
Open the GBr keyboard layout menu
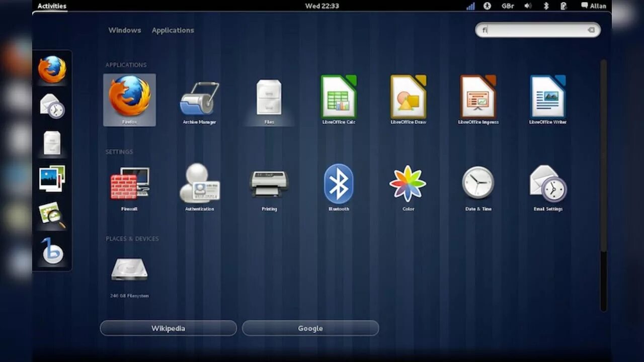point(508,6)
